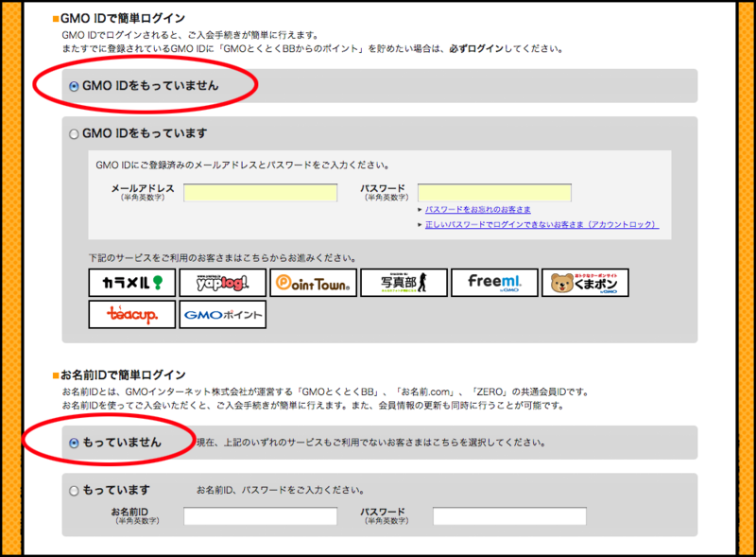Select the GMO IDをもっています radio button

pos(74,133)
